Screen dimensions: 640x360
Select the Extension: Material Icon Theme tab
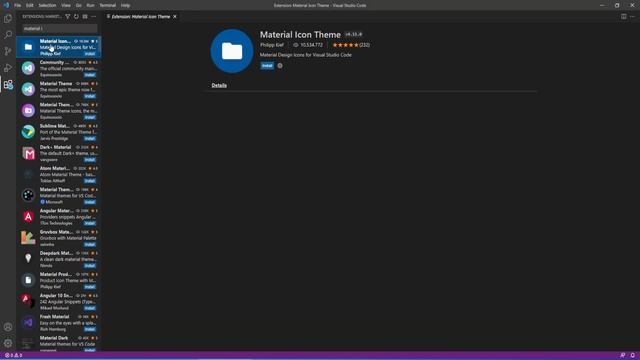click(141, 17)
